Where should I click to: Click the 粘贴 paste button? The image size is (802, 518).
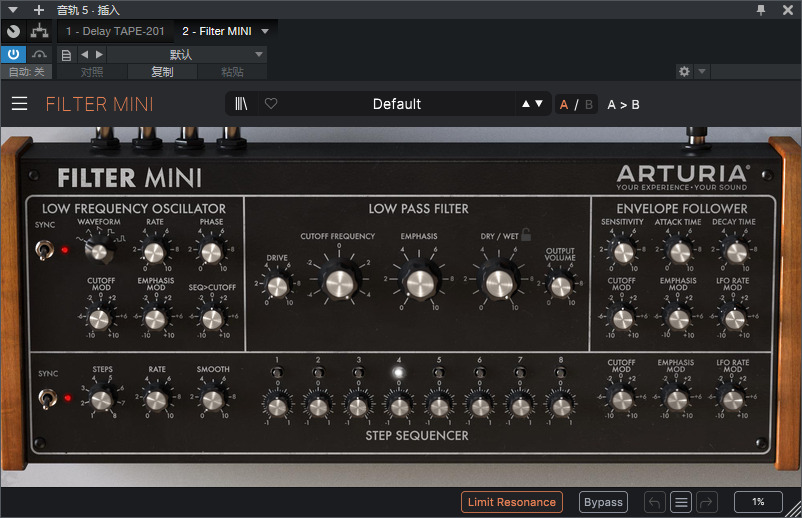(x=232, y=72)
